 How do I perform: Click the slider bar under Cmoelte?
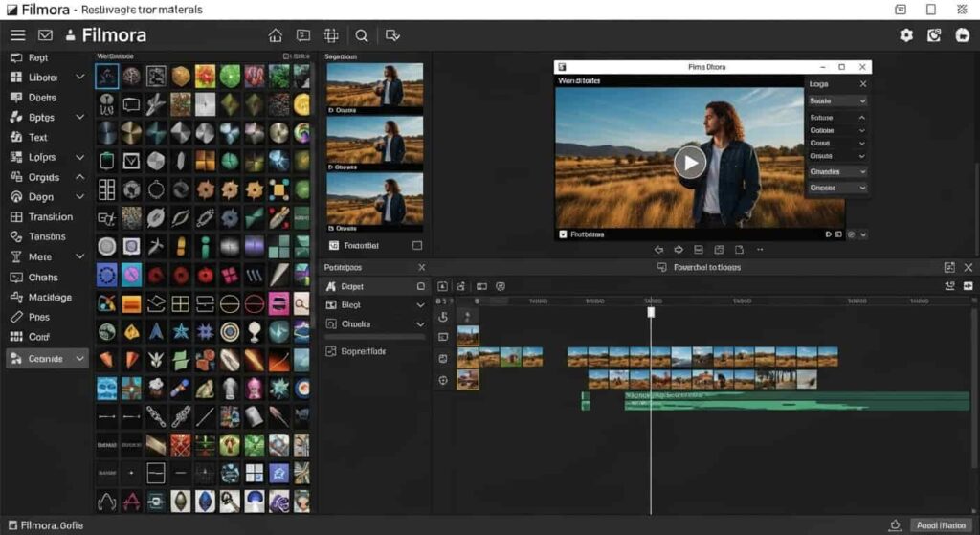(374, 337)
